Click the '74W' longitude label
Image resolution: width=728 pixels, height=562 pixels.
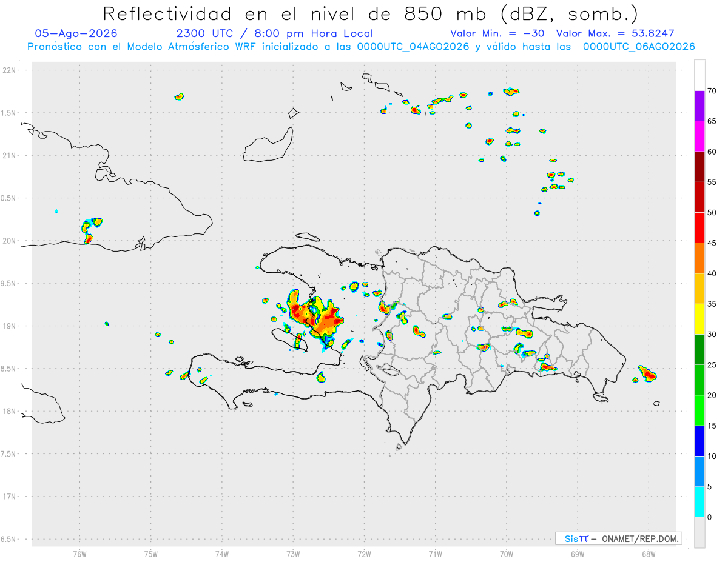[x=222, y=554]
